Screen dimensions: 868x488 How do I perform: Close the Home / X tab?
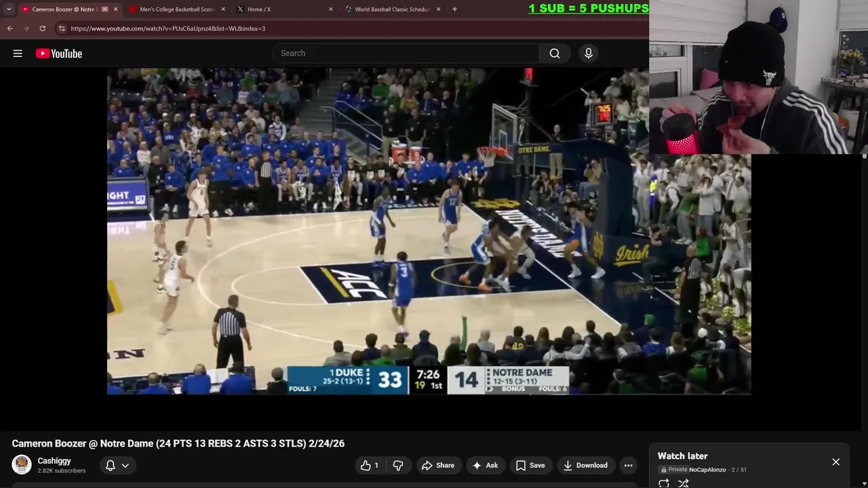pos(331,9)
